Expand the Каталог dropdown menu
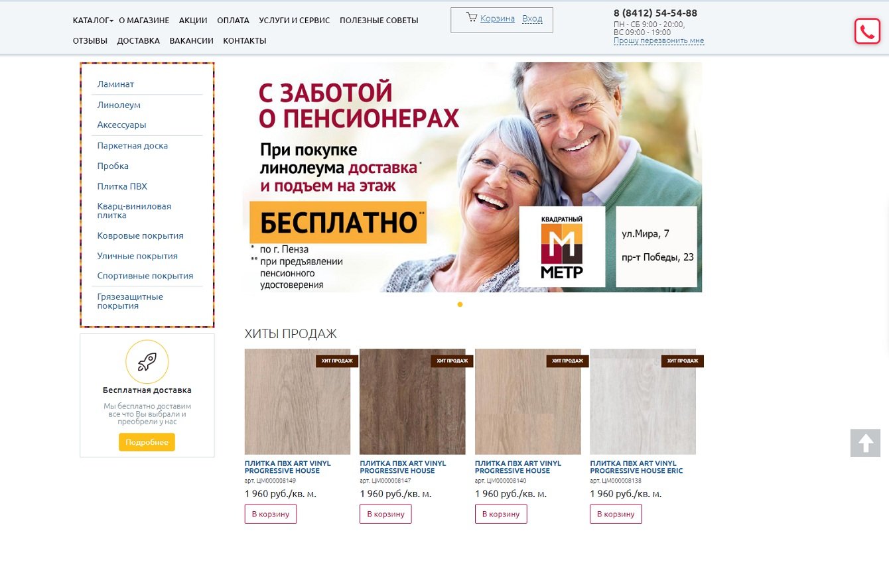 93,21
